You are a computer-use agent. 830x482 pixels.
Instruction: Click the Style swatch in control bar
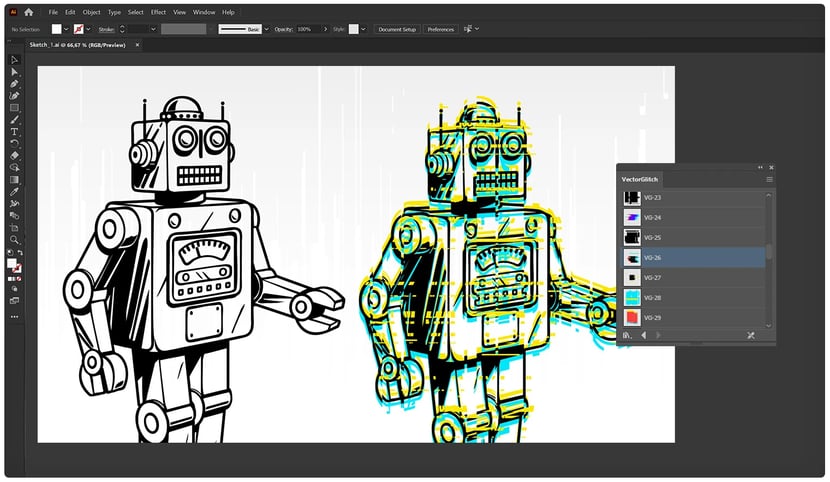click(x=353, y=29)
